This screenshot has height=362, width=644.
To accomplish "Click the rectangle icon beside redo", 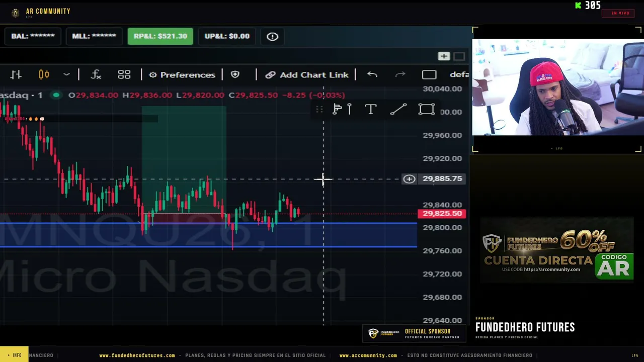I will [x=429, y=75].
